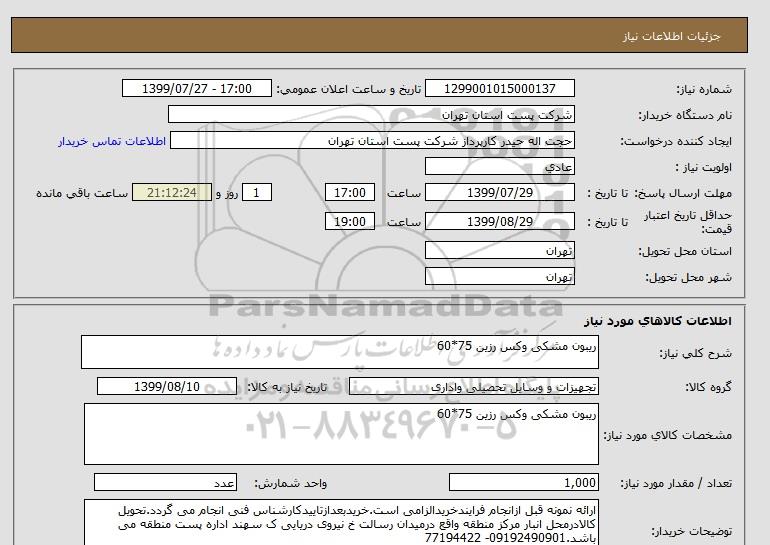Select the buyer notes text area
Screen dimensions: 770x545
coord(341,523)
